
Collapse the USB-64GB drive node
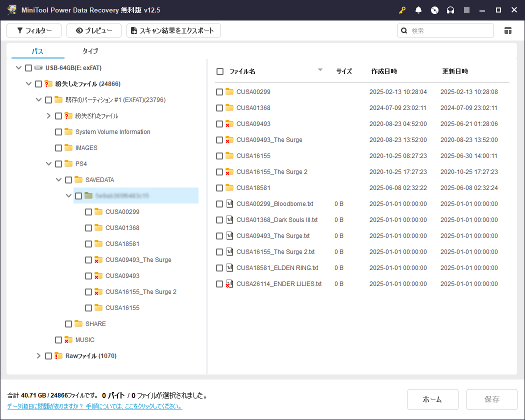[18, 67]
